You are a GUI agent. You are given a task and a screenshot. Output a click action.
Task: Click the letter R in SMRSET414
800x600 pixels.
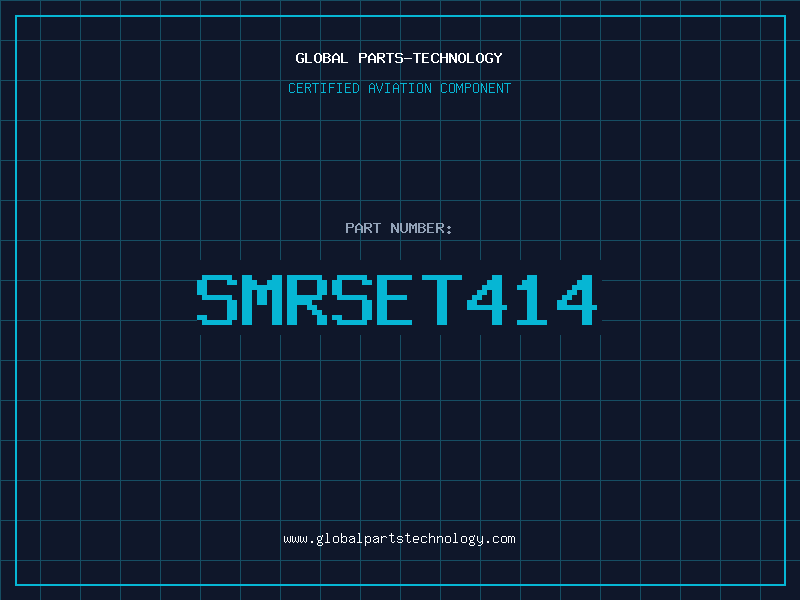click(x=307, y=300)
